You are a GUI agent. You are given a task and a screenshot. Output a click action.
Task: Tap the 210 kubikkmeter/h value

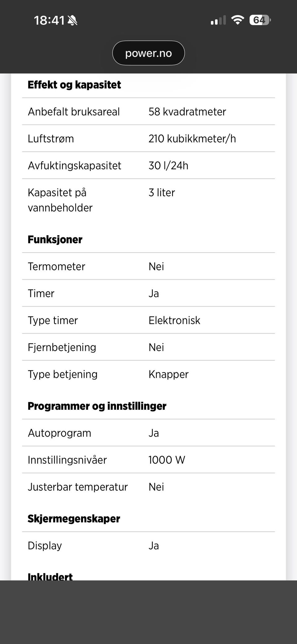[192, 139]
